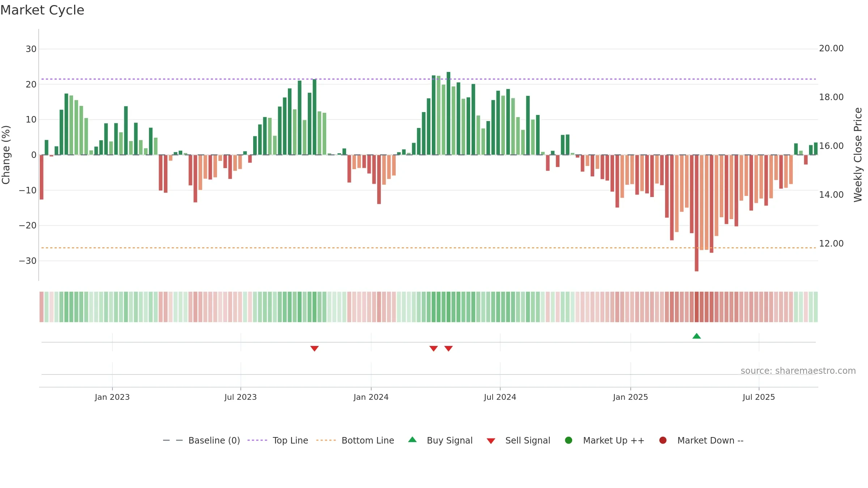Click the dark red circle icon in legend
Viewport: 868px width, 488px height.
[663, 440]
